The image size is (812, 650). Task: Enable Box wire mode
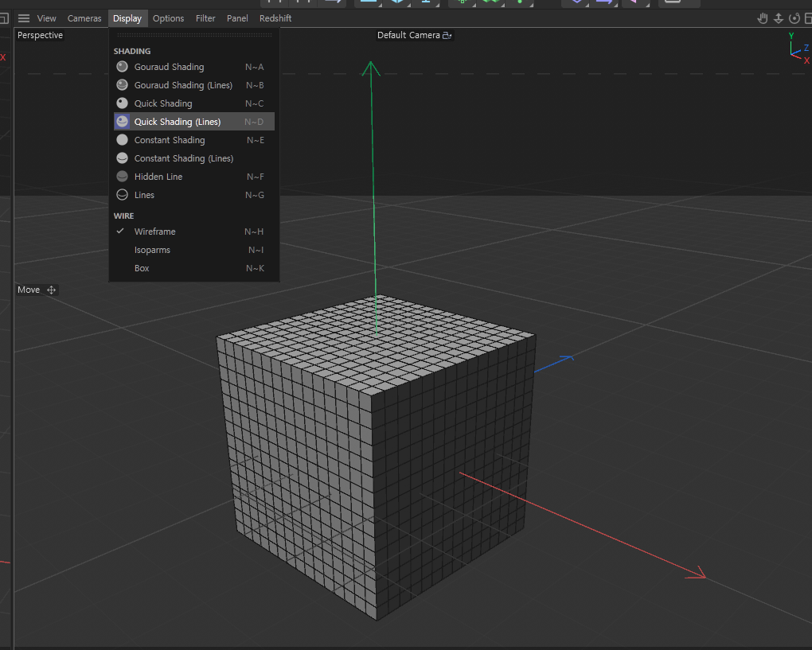[x=142, y=268]
